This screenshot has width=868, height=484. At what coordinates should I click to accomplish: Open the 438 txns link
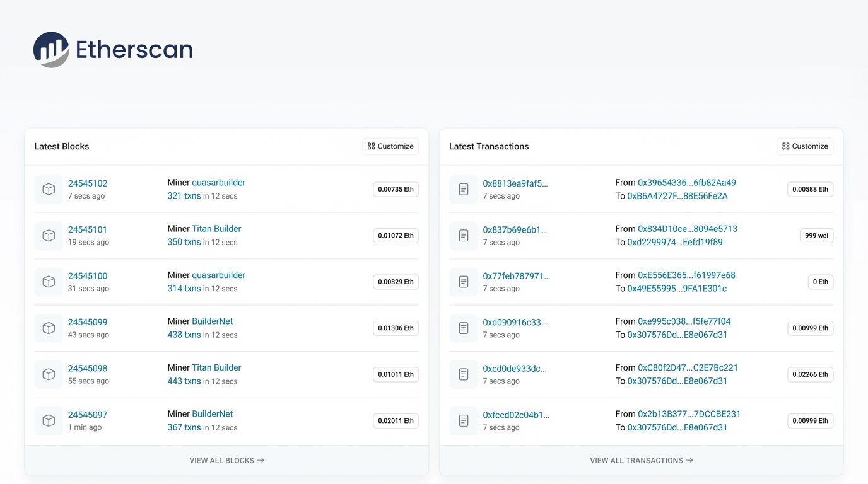(184, 335)
